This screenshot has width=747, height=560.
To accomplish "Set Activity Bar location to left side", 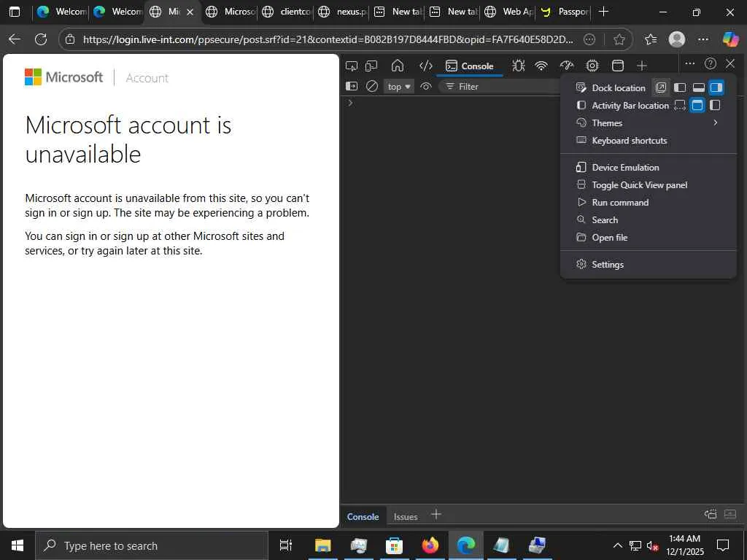I will tap(715, 105).
